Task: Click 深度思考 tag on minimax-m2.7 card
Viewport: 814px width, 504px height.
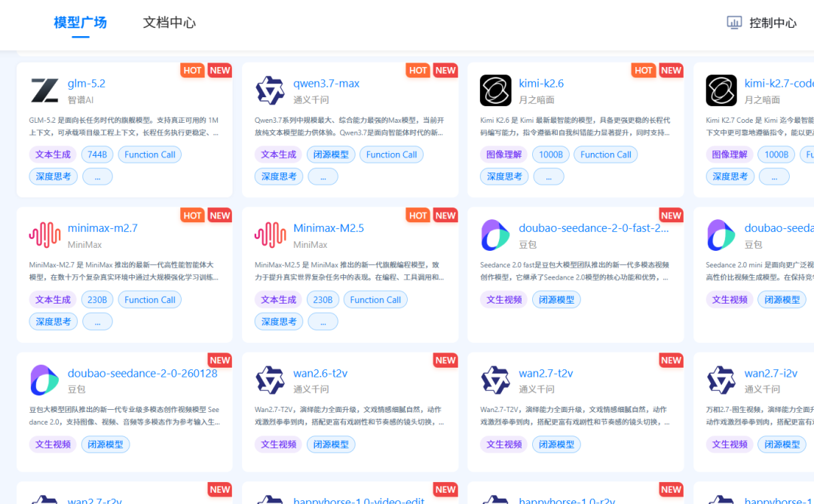Action: click(53, 321)
